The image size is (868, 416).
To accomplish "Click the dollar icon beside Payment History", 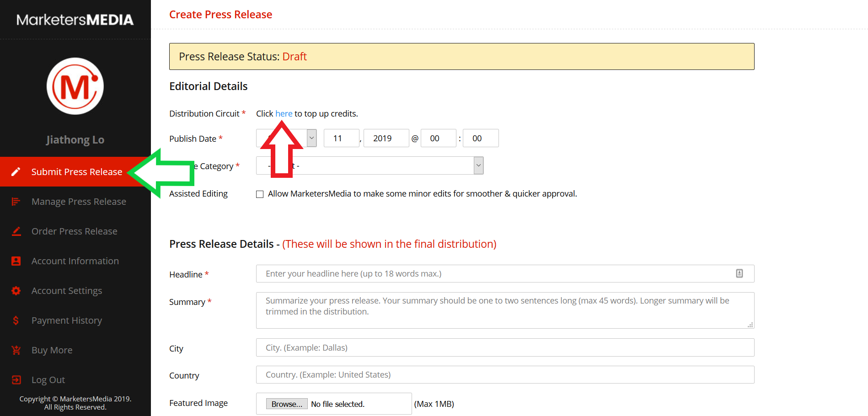I will pyautogui.click(x=16, y=320).
